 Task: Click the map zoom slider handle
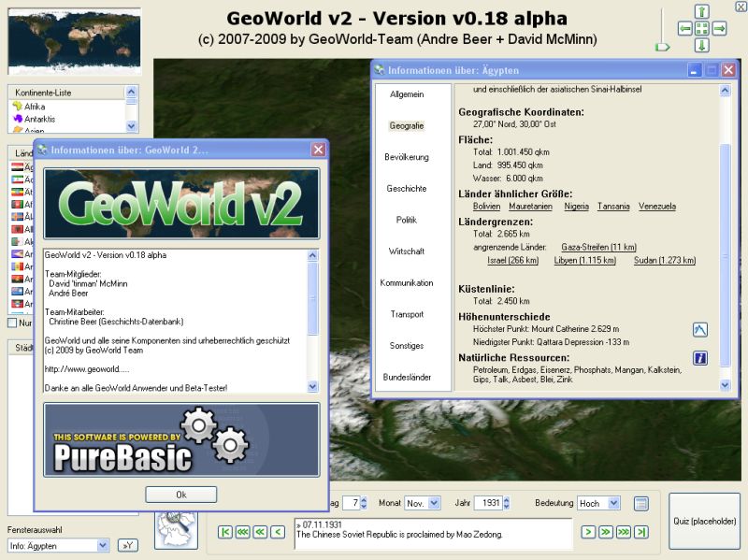tap(662, 47)
